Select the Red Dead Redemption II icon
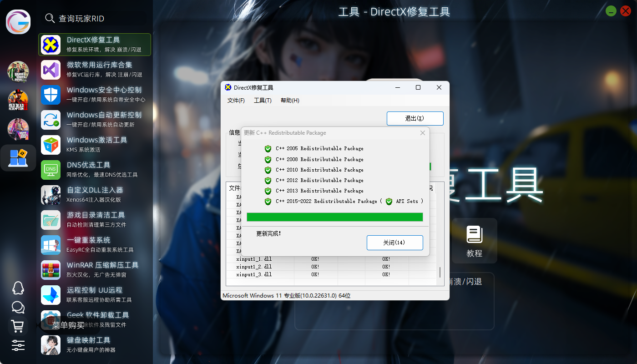The width and height of the screenshot is (637, 364). tap(18, 101)
